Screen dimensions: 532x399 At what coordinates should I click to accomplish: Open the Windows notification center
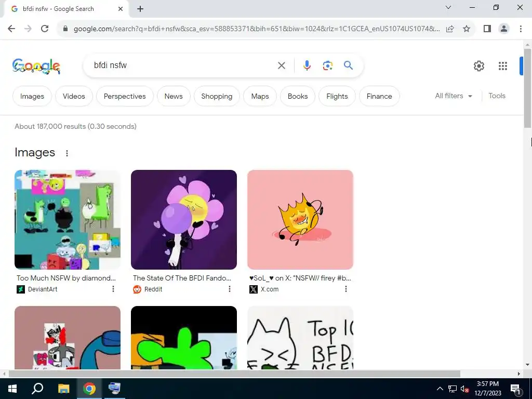click(x=515, y=389)
